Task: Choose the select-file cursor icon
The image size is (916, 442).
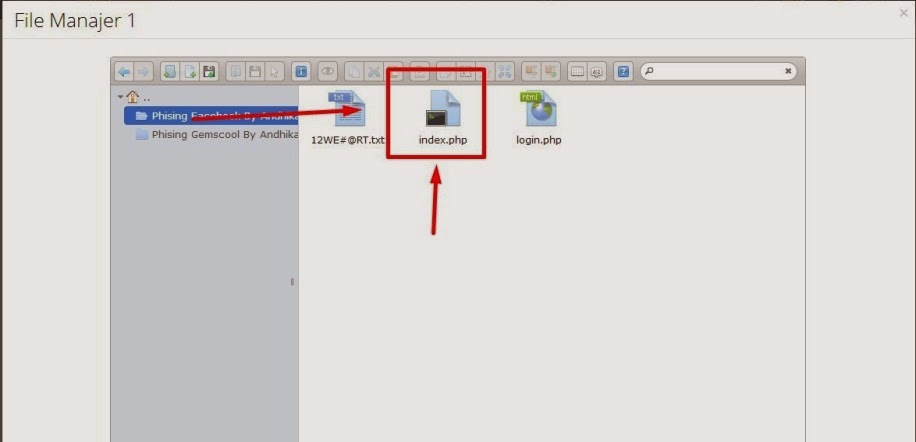Action: [x=274, y=72]
